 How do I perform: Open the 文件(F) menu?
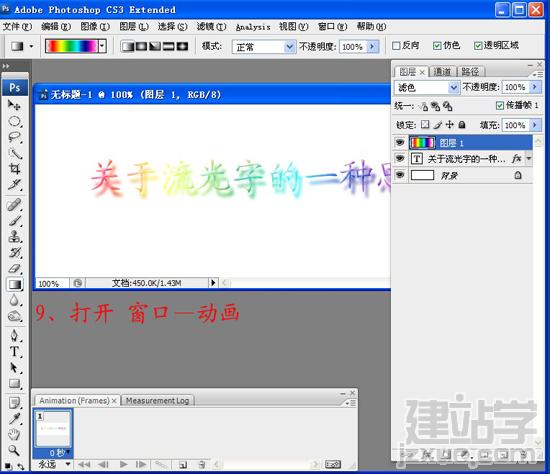click(x=17, y=27)
